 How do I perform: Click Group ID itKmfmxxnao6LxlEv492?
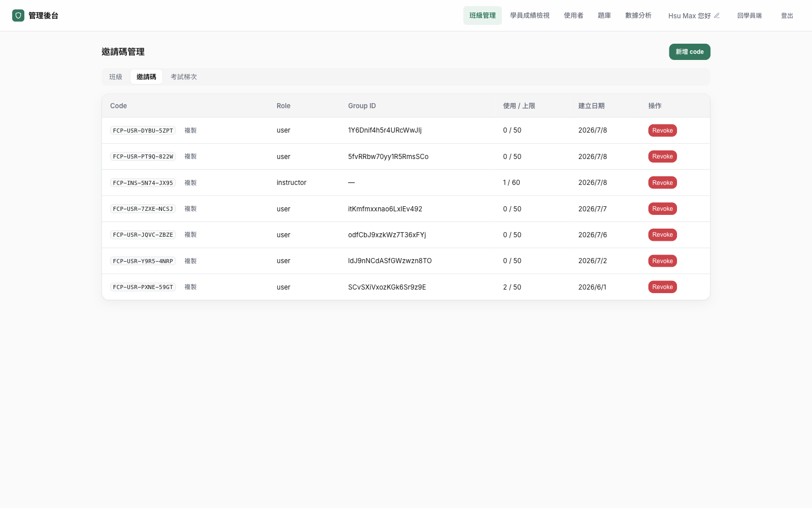[x=385, y=209]
